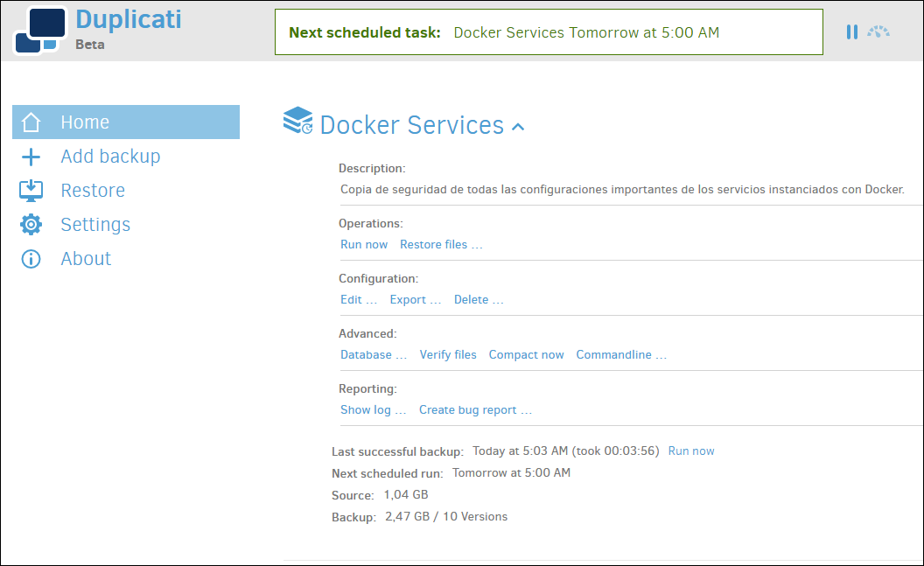This screenshot has width=924, height=566.
Task: Open the throttle speed gauge icon
Action: [878, 31]
